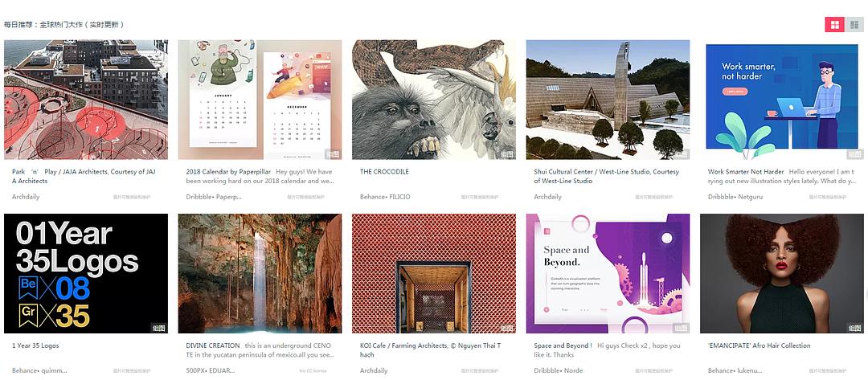Open the EMANCIPATE Afro Hair portrait

point(782,273)
